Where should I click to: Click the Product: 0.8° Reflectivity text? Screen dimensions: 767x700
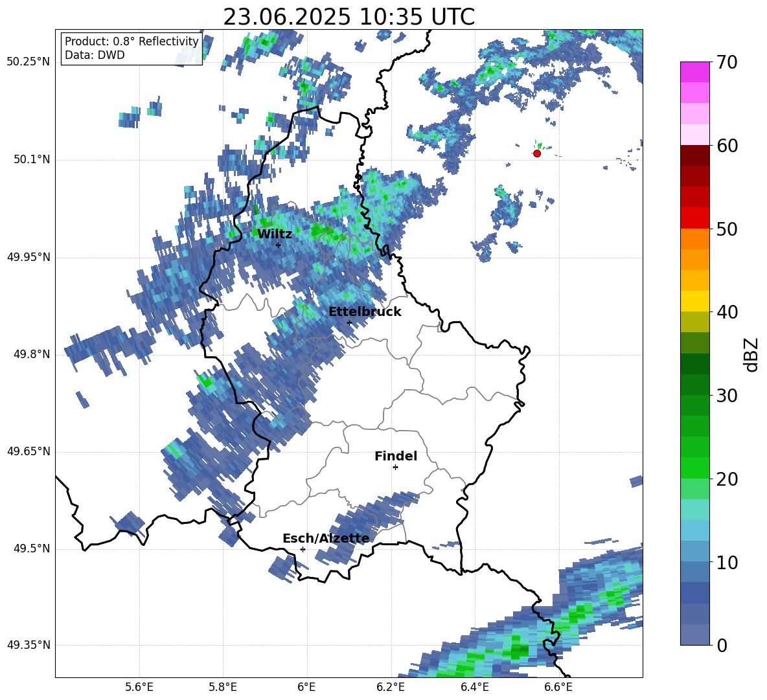132,41
